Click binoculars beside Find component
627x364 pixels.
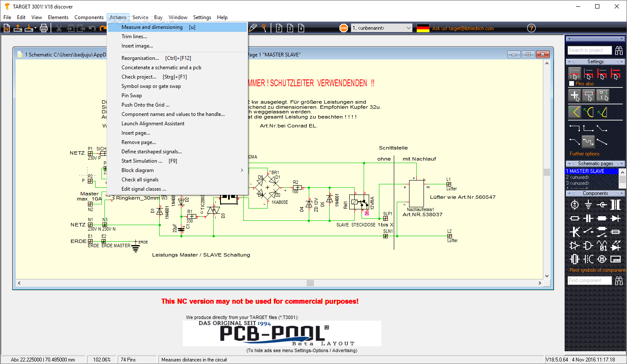pyautogui.click(x=619, y=280)
